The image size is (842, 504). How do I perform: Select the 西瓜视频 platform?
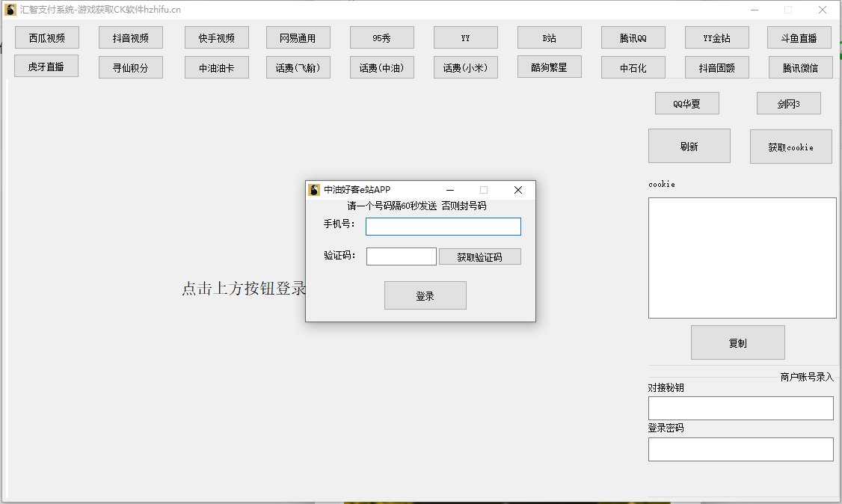pos(46,37)
